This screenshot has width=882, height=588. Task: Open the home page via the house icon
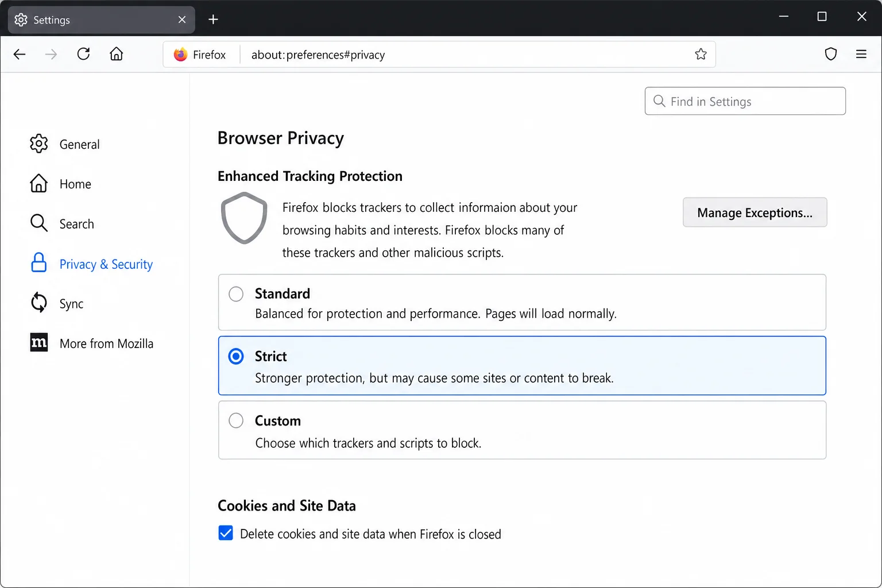(x=117, y=54)
